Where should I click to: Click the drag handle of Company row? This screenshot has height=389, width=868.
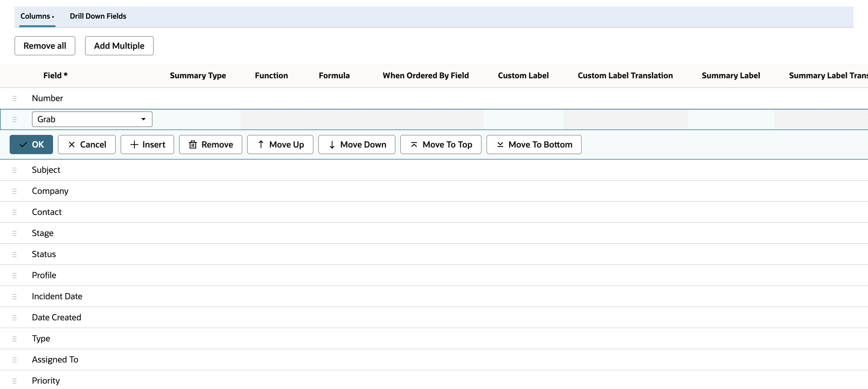click(14, 191)
